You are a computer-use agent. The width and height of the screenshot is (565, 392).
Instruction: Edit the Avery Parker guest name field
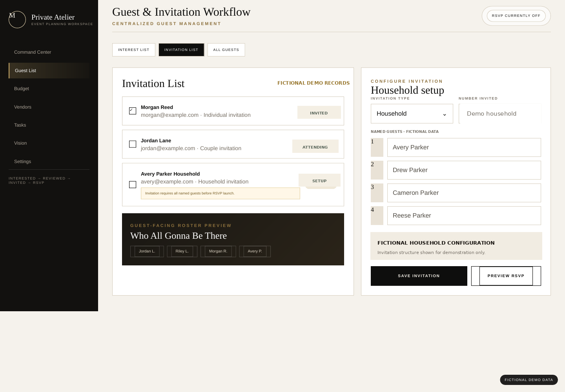(x=464, y=147)
